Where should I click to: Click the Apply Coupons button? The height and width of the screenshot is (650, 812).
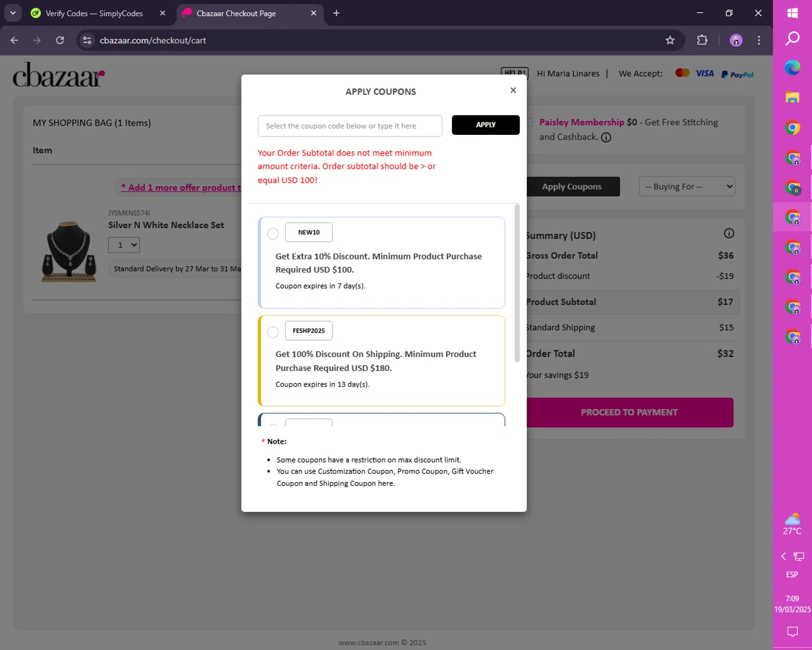[x=572, y=186]
